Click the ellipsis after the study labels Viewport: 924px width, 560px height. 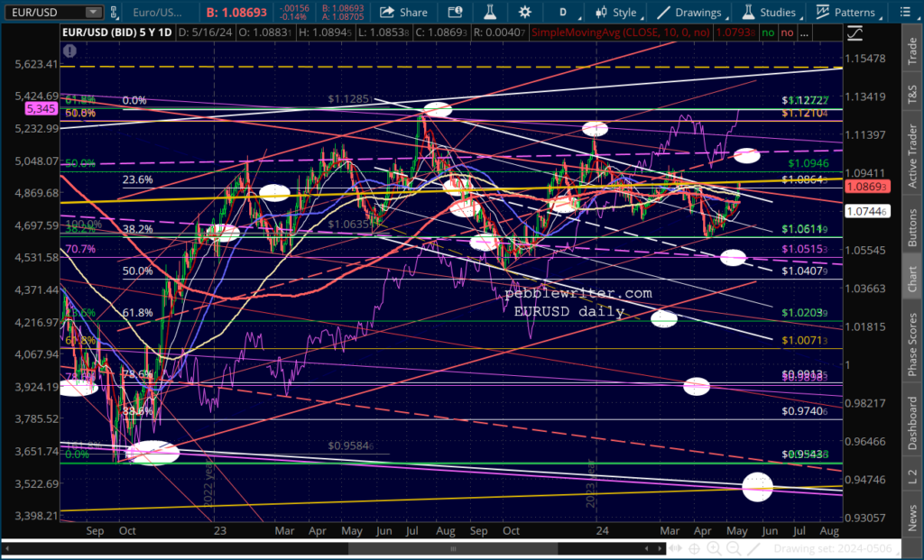[x=804, y=33]
